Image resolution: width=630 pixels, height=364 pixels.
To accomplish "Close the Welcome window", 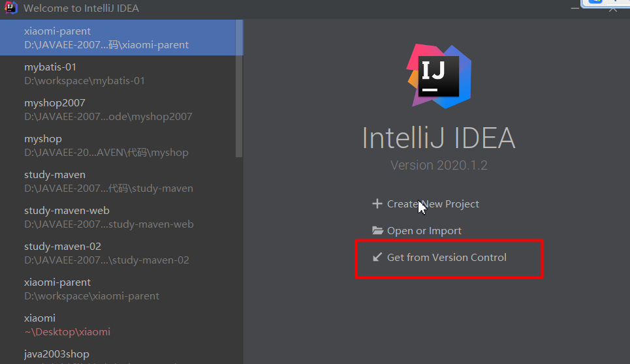I will point(613,8).
